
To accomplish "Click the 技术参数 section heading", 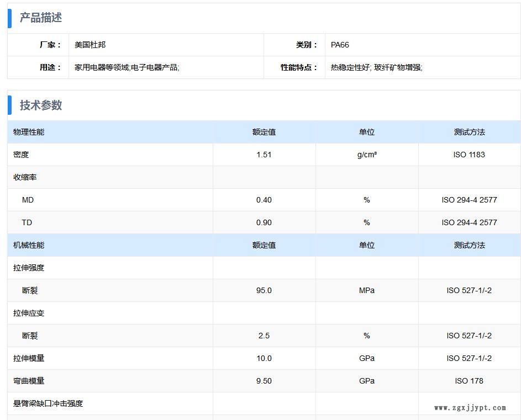I will pos(40,105).
